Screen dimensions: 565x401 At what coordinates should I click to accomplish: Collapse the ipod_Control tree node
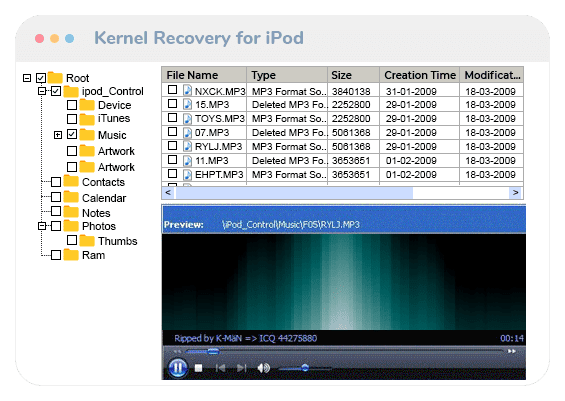click(x=42, y=91)
